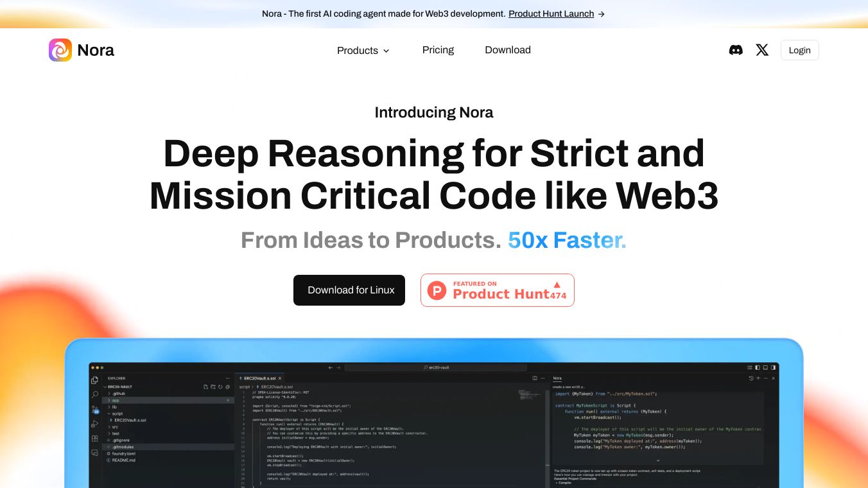Expand the code block chevron in Nora chat

click(658, 460)
